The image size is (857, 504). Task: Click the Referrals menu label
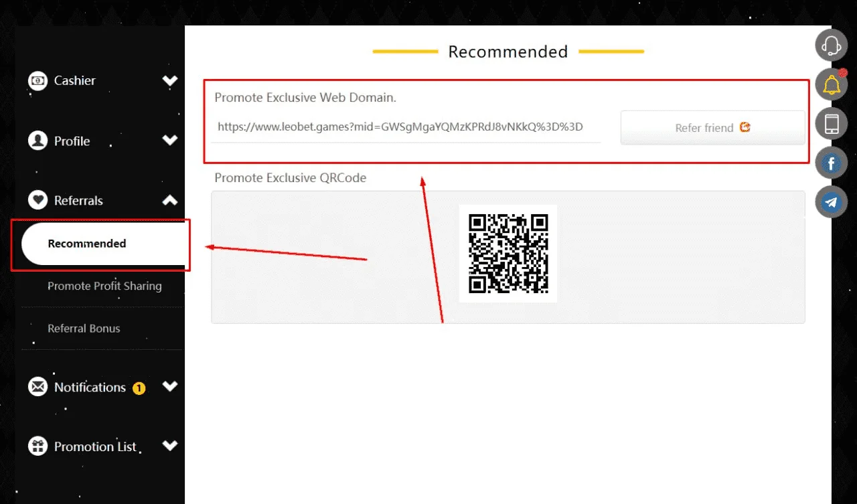tap(78, 201)
